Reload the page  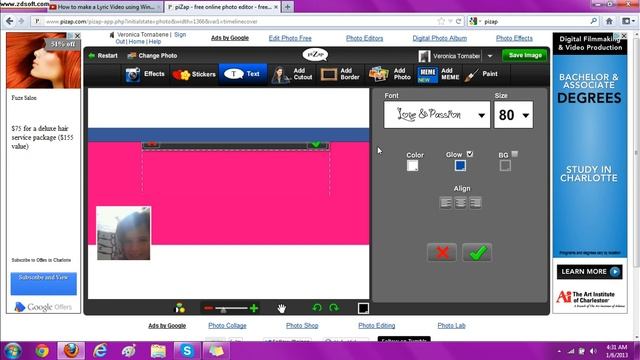point(458,21)
